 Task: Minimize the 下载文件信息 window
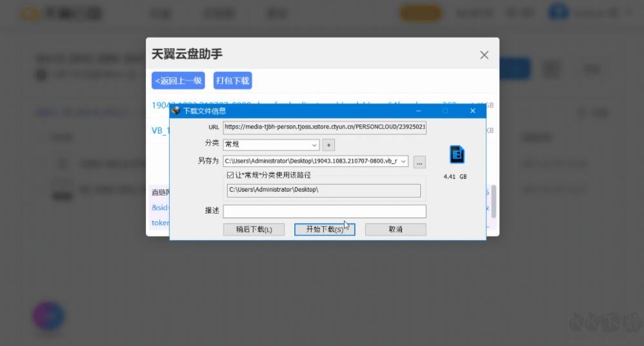point(418,111)
